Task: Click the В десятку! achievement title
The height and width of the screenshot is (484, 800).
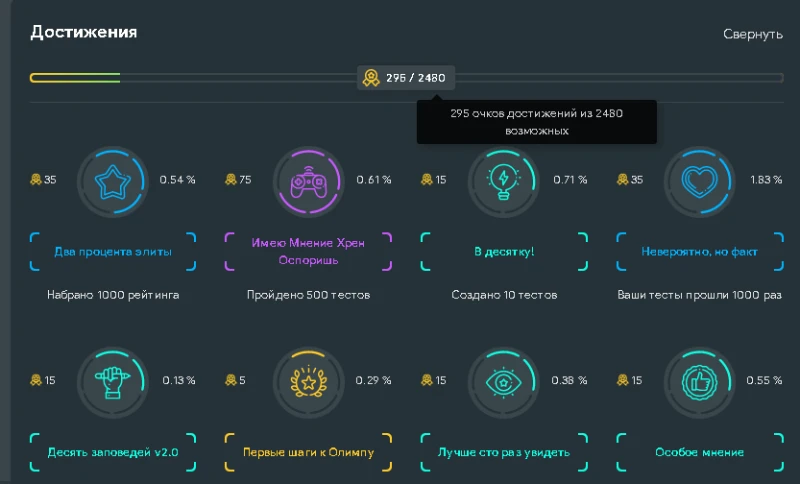Action: click(x=504, y=252)
